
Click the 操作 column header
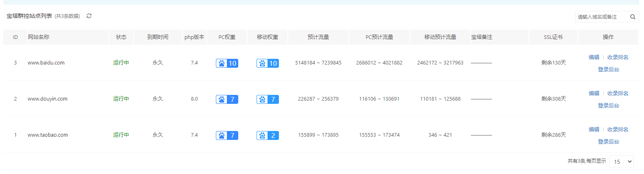click(x=608, y=37)
